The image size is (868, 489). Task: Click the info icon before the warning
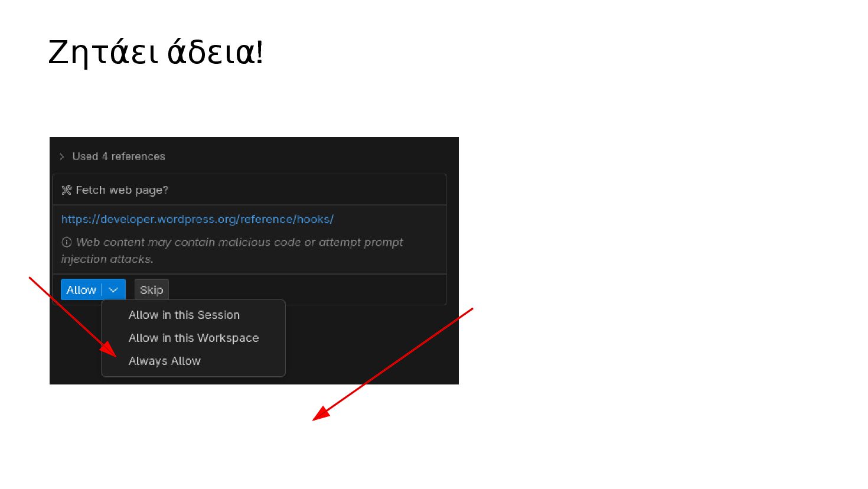tap(67, 242)
